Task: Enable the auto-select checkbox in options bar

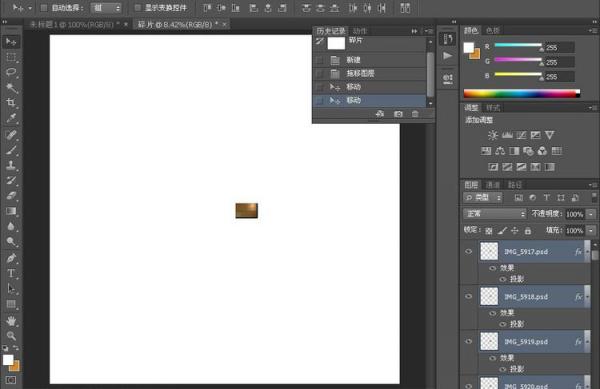Action: click(44, 8)
